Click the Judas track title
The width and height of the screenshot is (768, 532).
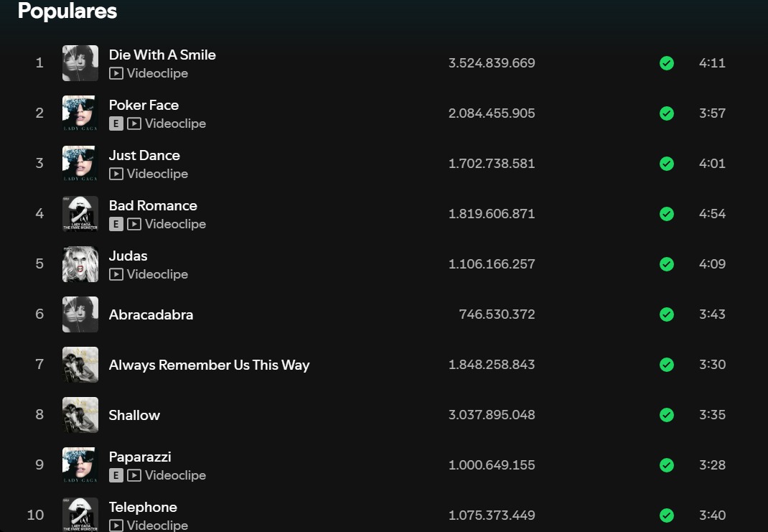point(128,256)
